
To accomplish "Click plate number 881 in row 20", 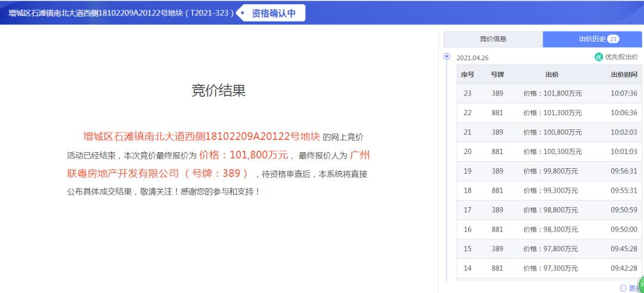I will coord(497,152).
